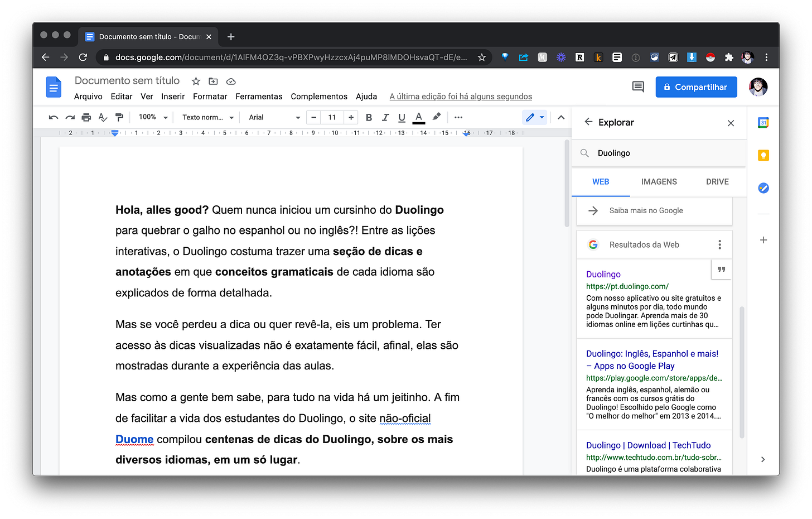Viewport: 812px width, 519px height.
Task: Get add-ons with the plus icon
Action: [x=763, y=240]
